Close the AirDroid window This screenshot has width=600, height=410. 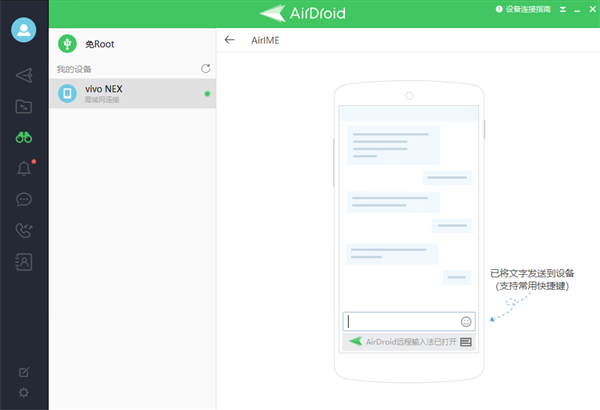coord(592,9)
